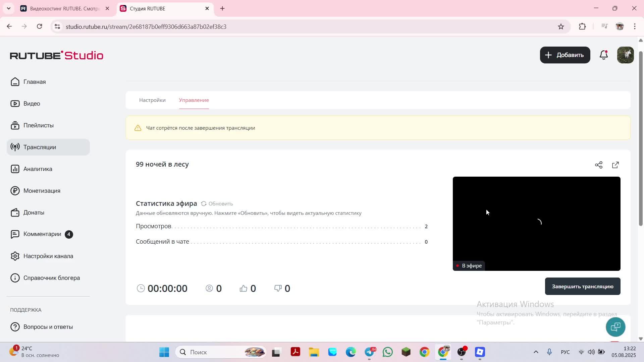The width and height of the screenshot is (644, 362).
Task: Open Донаты in the sidebar
Action: [34, 213]
